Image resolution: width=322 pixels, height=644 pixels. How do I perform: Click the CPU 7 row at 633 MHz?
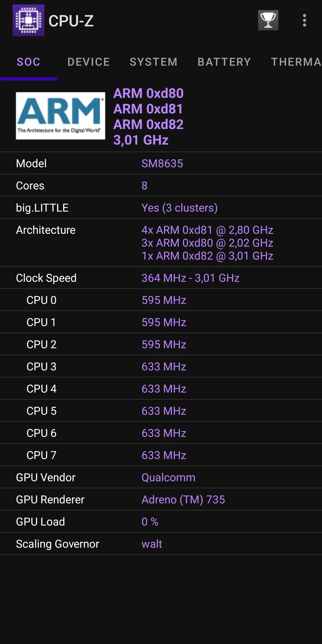[164, 455]
